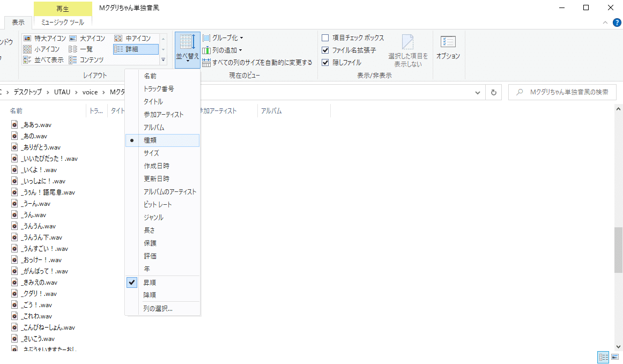
Task: Select 大アイコン layout option
Action: click(x=87, y=38)
